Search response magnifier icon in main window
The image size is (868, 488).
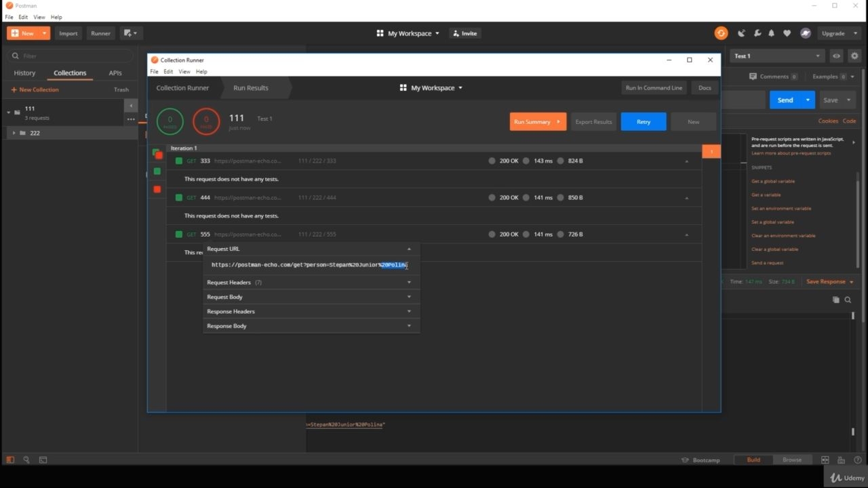[x=848, y=300]
